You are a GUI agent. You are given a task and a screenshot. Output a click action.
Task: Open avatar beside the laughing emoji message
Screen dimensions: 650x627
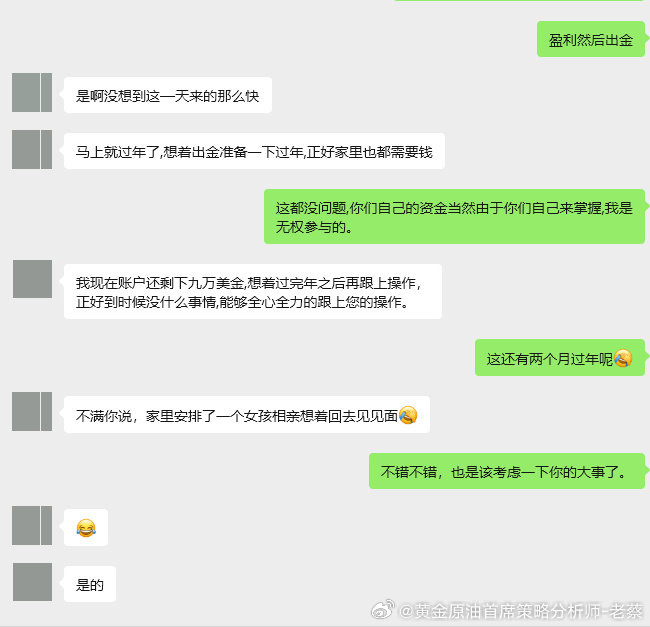[32, 525]
